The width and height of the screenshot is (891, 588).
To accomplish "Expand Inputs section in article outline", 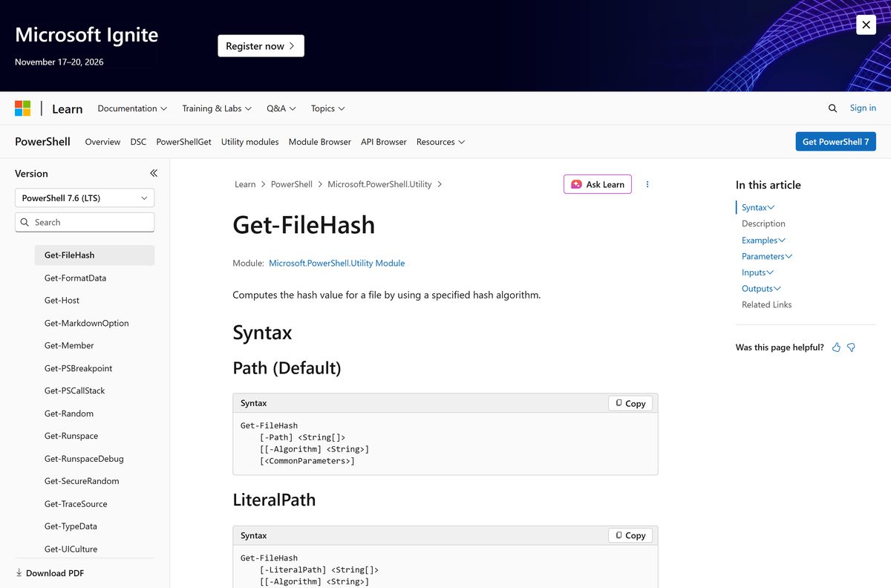I will [757, 272].
